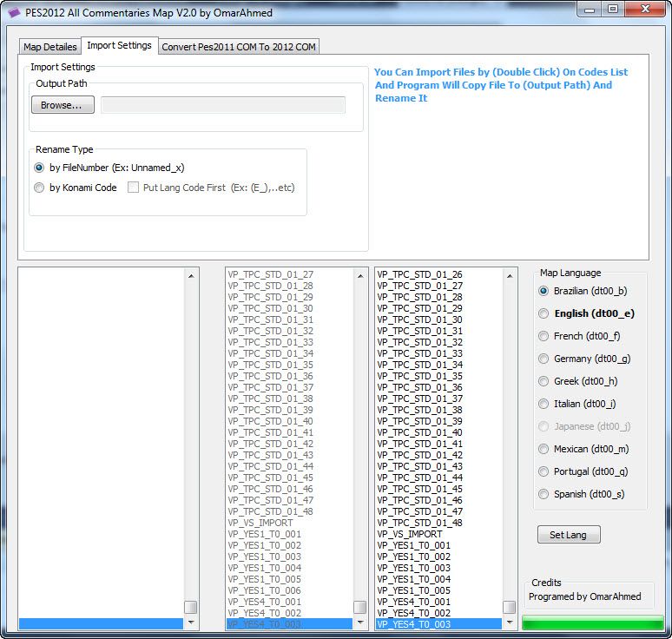Toggle Put Lang Code First checkbox
This screenshot has width=672, height=639.
pyautogui.click(x=134, y=188)
